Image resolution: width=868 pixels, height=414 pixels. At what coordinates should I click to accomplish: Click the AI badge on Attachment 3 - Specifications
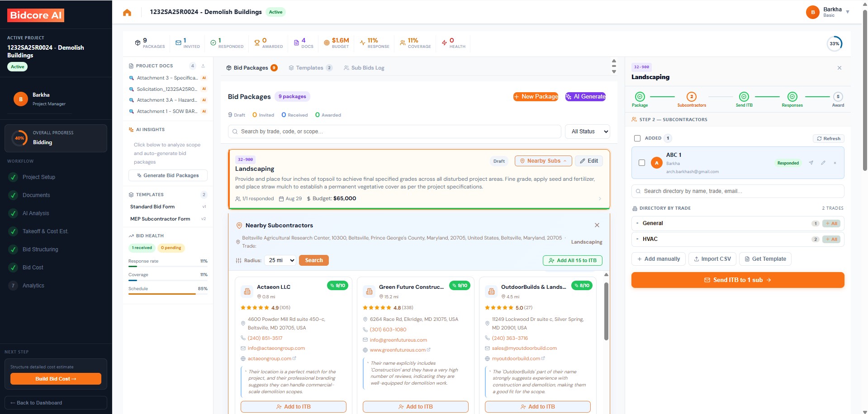point(204,78)
